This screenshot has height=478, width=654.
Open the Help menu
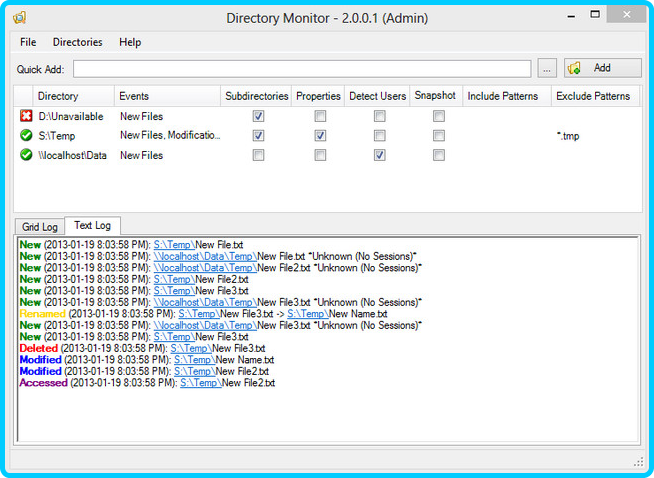tap(130, 42)
